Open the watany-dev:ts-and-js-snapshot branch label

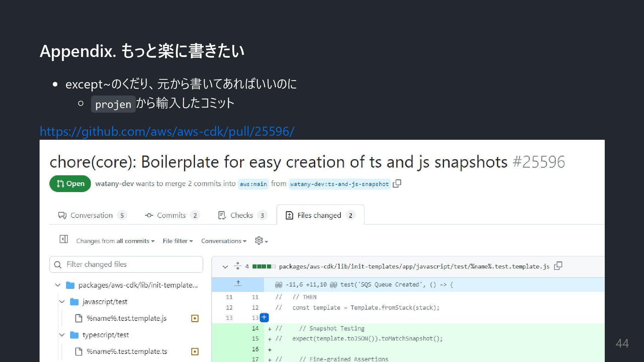339,184
